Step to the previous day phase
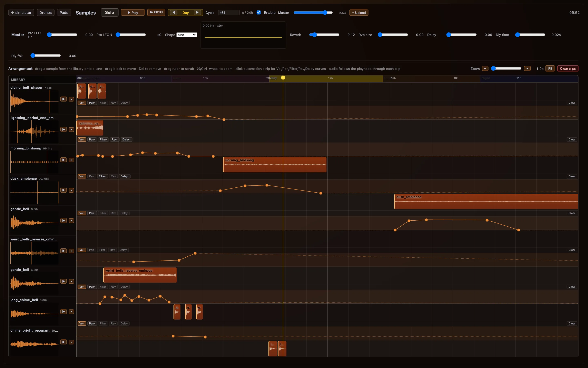The width and height of the screenshot is (588, 368). (174, 12)
